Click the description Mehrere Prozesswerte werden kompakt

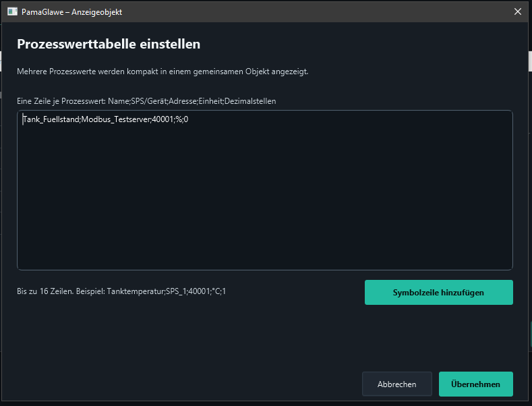click(x=162, y=71)
